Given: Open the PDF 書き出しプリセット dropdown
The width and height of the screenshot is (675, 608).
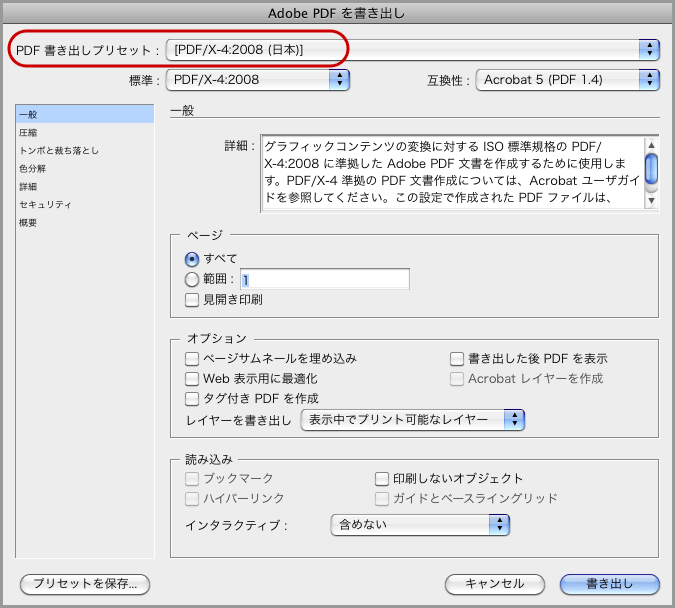Looking at the screenshot, I should point(412,50).
